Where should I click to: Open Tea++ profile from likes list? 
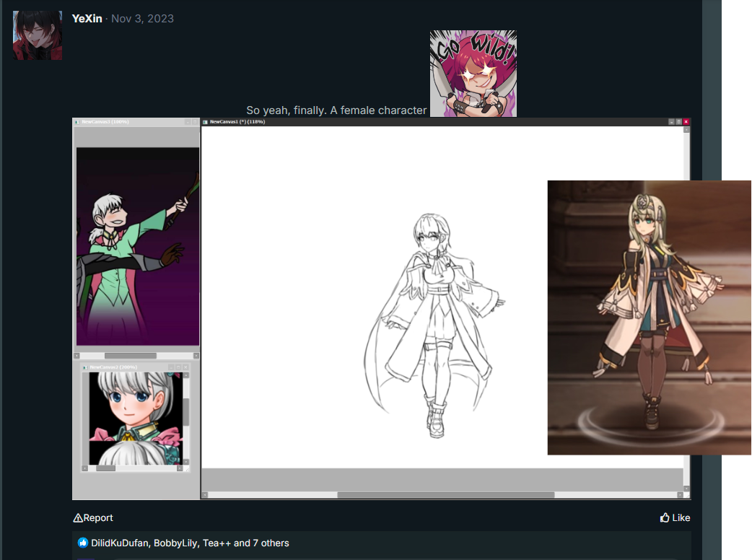tap(217, 543)
